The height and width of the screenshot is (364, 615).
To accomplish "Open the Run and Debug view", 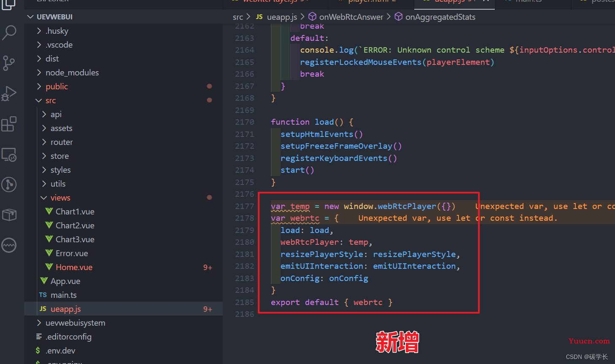I will (x=9, y=94).
